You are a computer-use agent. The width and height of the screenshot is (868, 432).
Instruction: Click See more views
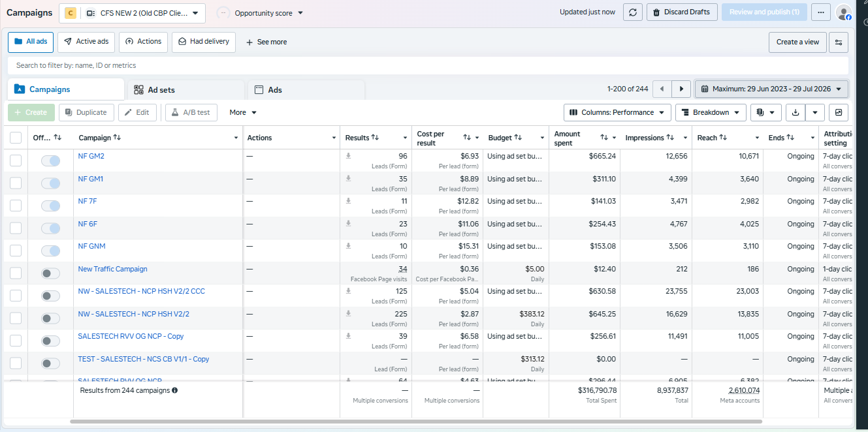click(x=266, y=42)
